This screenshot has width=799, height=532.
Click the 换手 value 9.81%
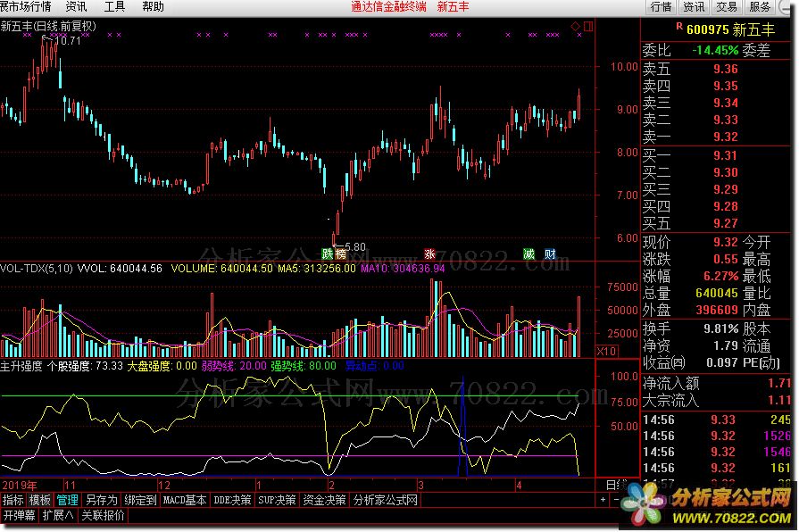[x=721, y=328]
